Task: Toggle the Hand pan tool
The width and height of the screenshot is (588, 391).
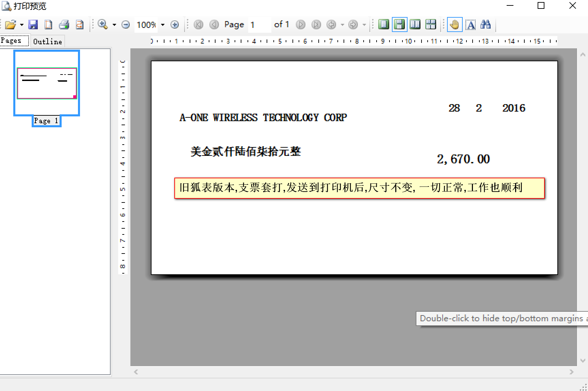Action: [455, 25]
